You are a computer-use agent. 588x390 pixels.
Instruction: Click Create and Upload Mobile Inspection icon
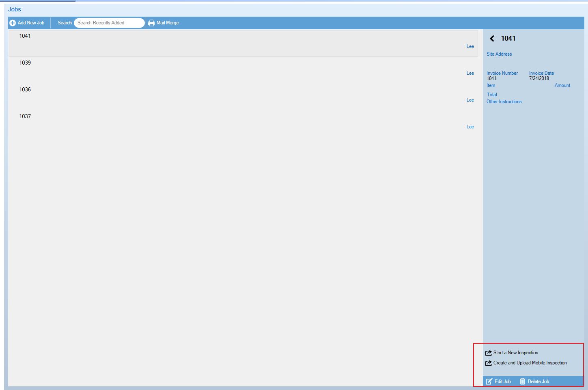point(489,363)
